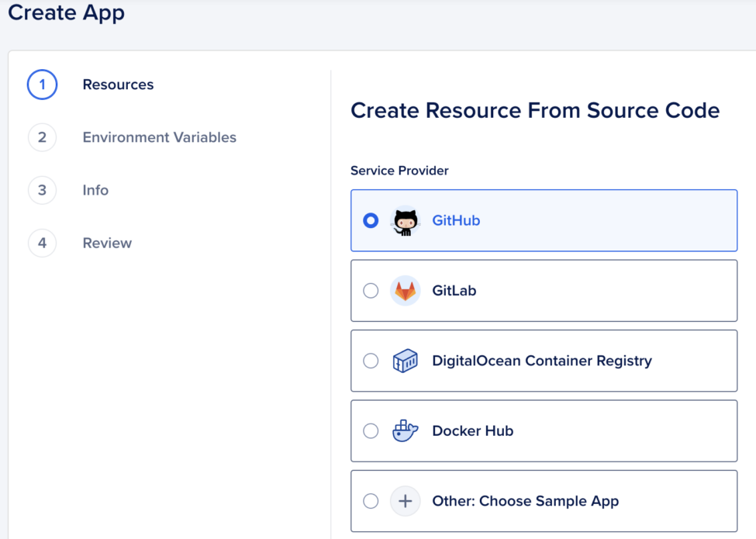The width and height of the screenshot is (756, 539).
Task: Select the GitLab radio button
Action: click(x=371, y=290)
